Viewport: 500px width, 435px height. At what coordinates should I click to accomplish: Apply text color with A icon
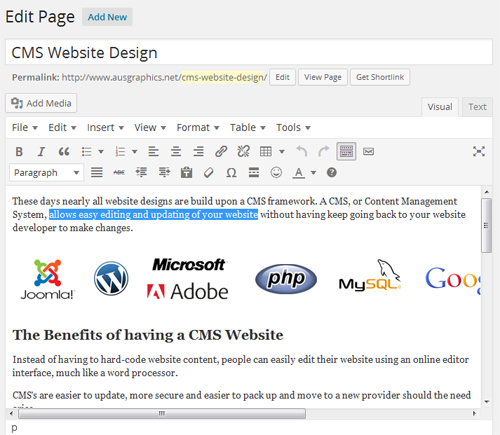coord(299,173)
